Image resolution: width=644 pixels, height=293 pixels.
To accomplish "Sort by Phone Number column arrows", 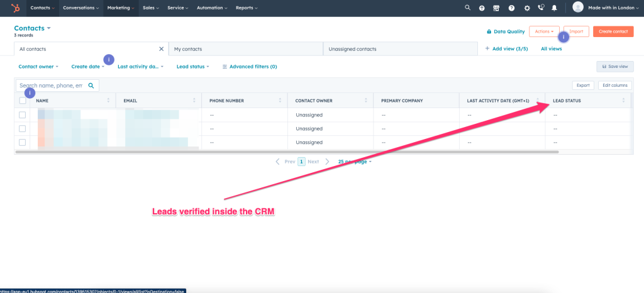I will point(280,101).
